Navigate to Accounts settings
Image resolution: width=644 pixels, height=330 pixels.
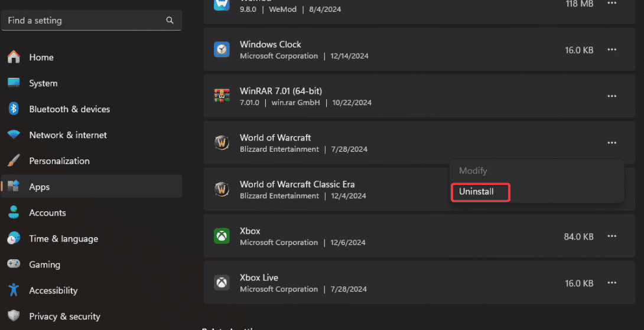tap(47, 213)
